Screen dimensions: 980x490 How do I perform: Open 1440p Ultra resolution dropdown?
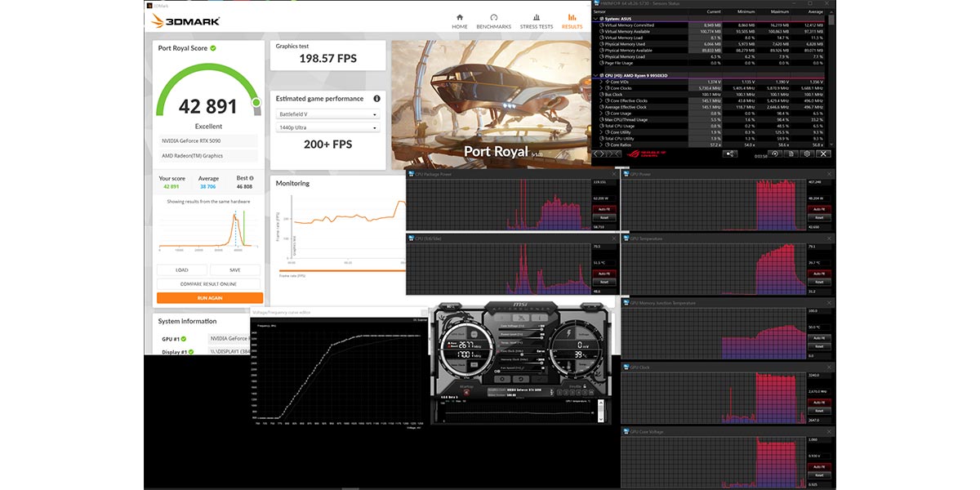(x=327, y=127)
